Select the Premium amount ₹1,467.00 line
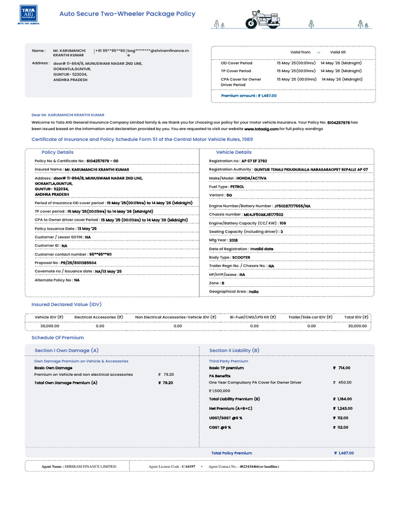This screenshot has width=399, height=532. tap(249, 96)
